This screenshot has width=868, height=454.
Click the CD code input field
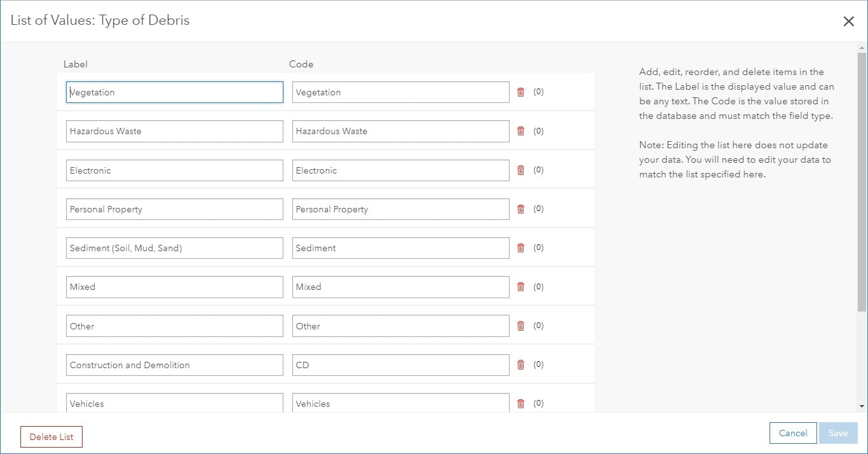(x=400, y=365)
